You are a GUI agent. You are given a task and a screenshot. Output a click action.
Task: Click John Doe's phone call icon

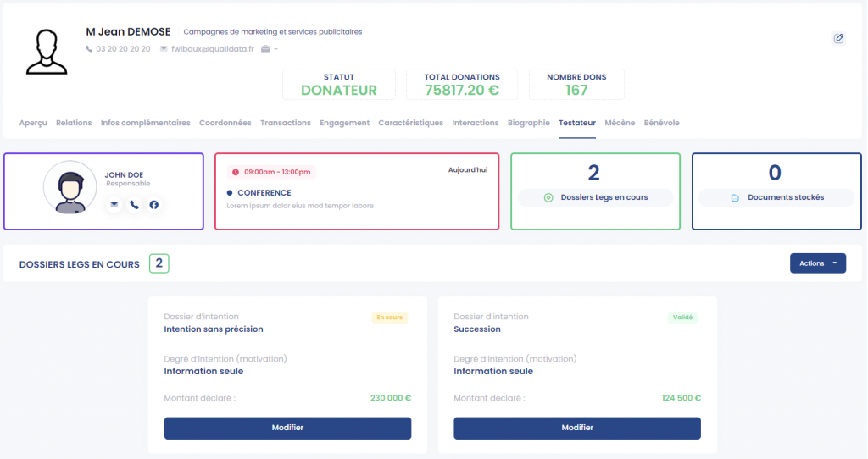[134, 205]
